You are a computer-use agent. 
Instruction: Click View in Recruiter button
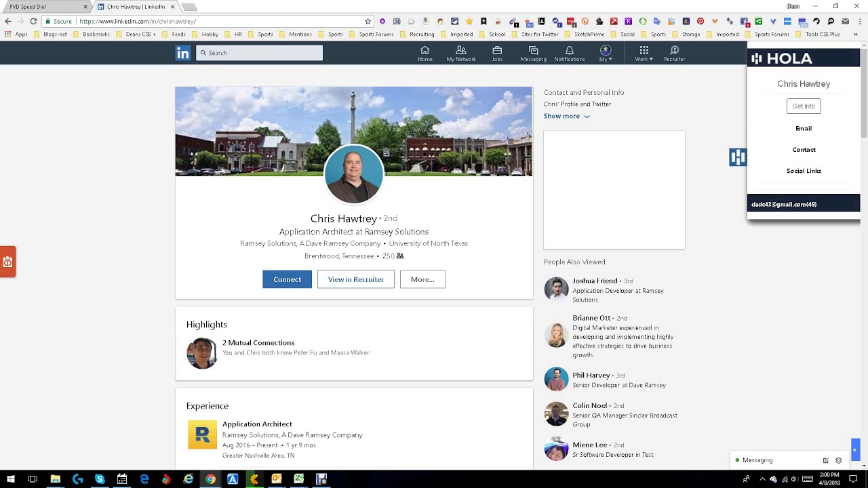[356, 279]
